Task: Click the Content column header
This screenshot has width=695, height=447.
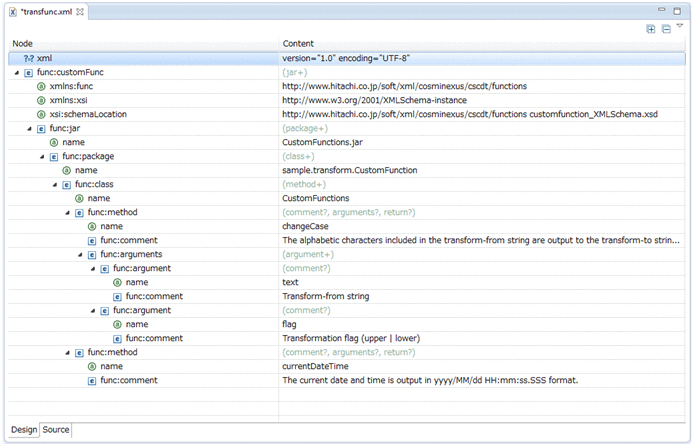Action: point(298,44)
